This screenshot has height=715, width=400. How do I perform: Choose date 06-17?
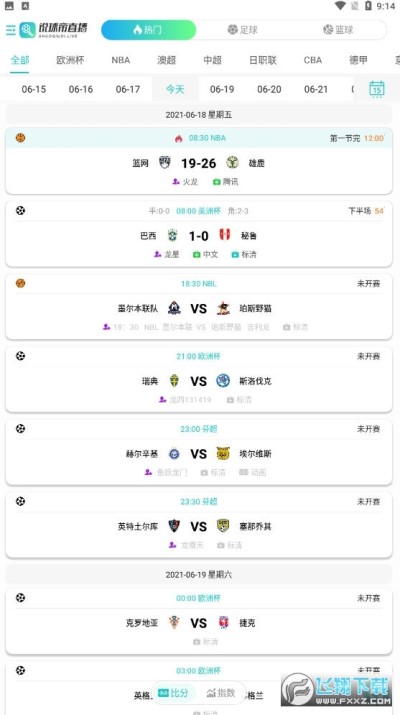128,89
